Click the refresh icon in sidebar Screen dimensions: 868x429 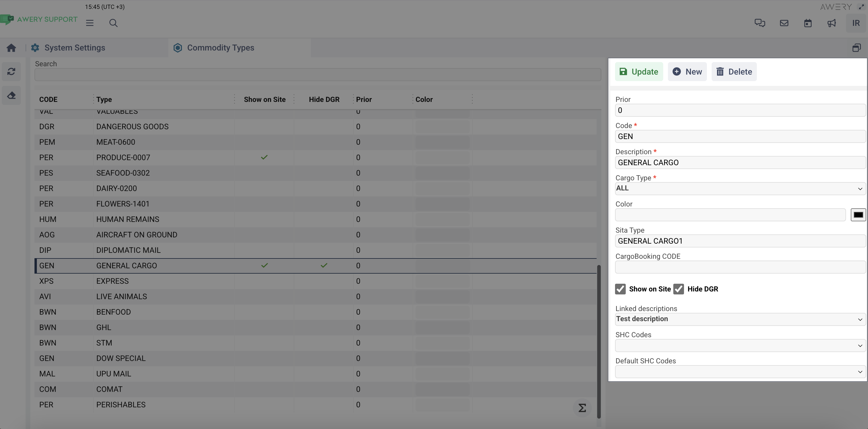[x=11, y=71]
